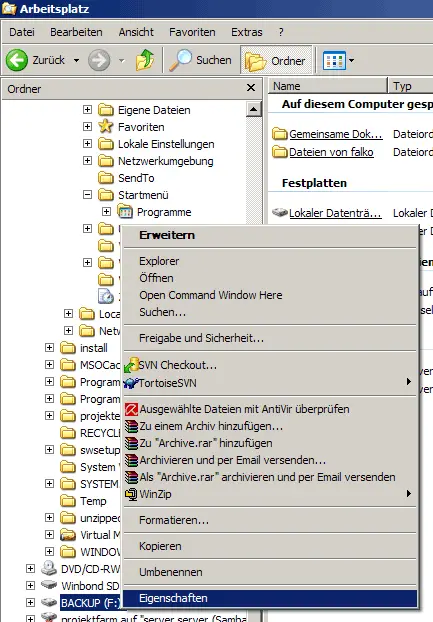Open Gemeinsame Dok... folder link
The height and width of the screenshot is (622, 433).
coord(335,134)
